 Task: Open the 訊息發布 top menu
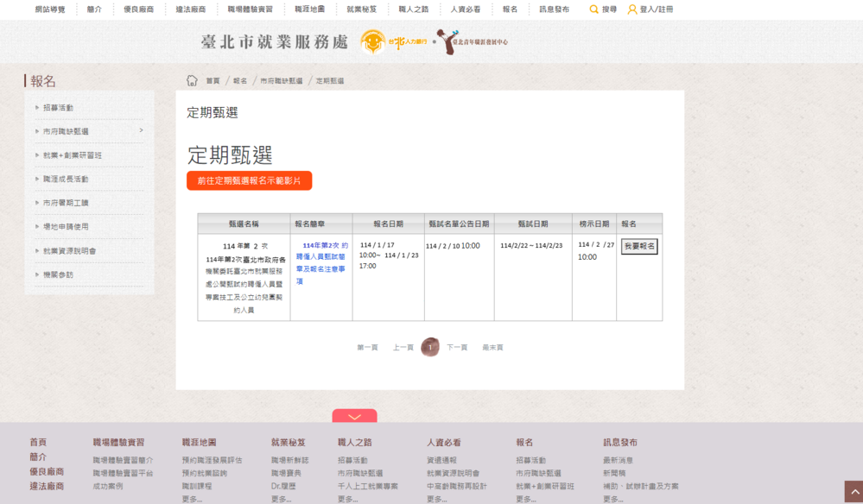tap(554, 9)
